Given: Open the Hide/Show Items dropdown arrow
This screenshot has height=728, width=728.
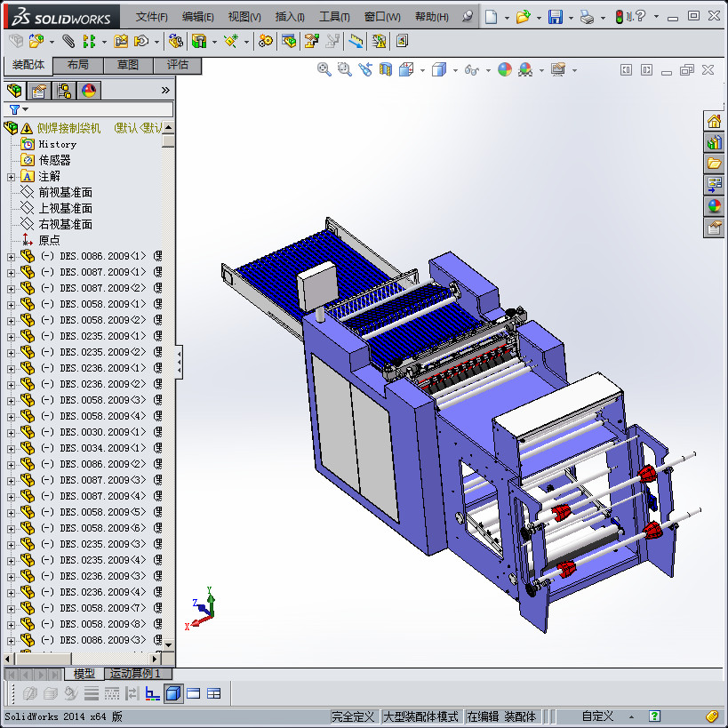Looking at the screenshot, I should 488,70.
